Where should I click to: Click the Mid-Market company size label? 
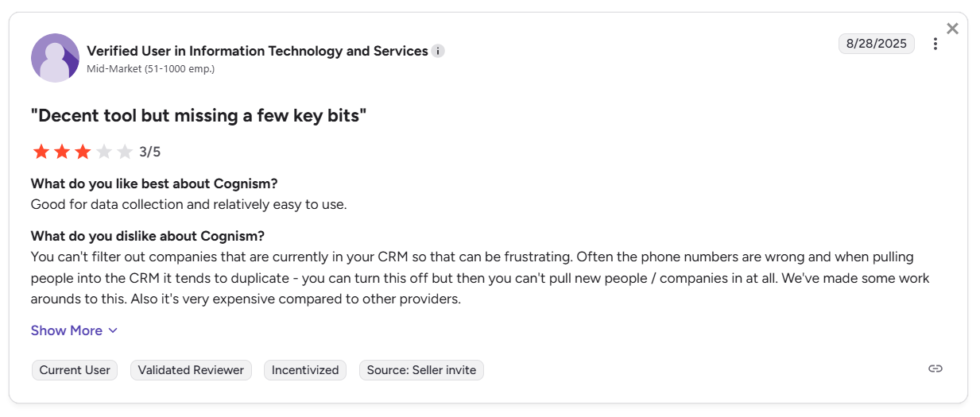151,69
